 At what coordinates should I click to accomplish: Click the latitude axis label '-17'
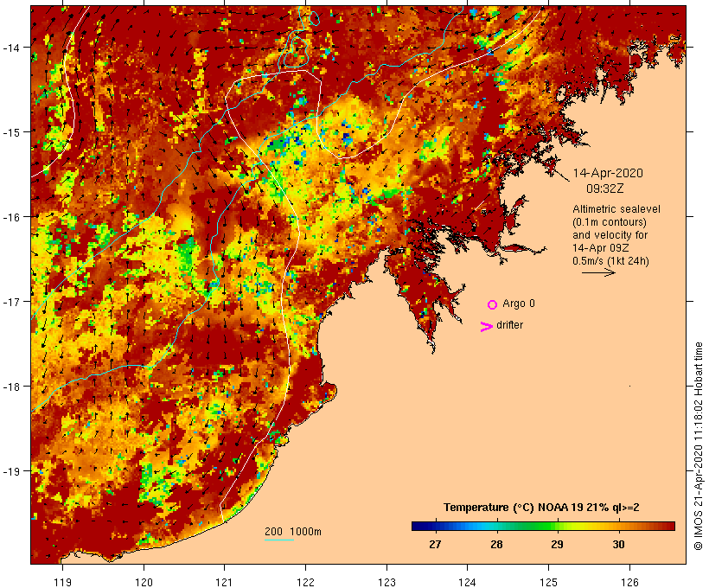coord(10,301)
